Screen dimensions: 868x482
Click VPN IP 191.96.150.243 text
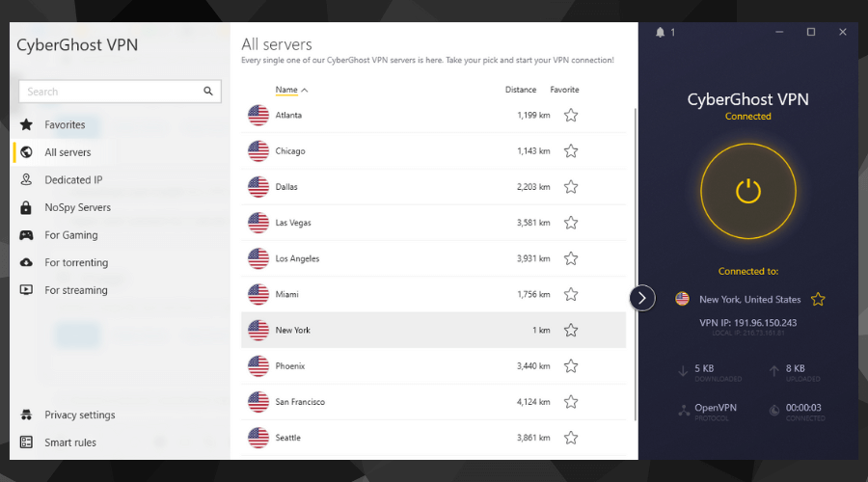(747, 323)
